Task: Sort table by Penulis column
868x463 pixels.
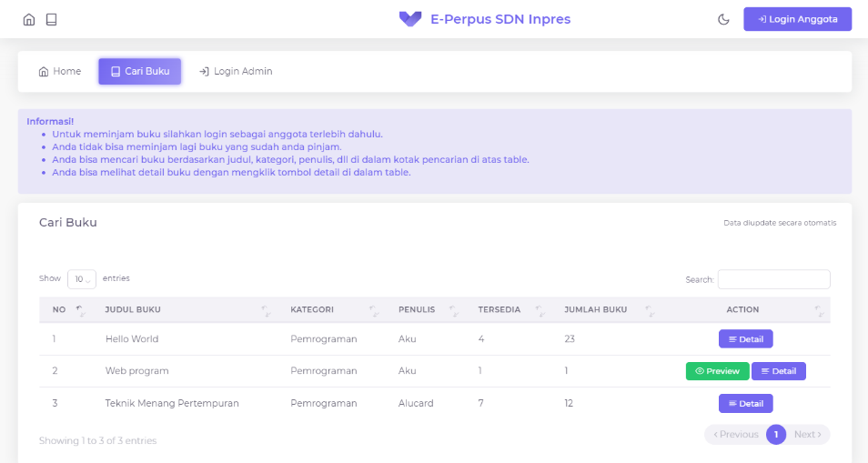Action: coord(426,309)
